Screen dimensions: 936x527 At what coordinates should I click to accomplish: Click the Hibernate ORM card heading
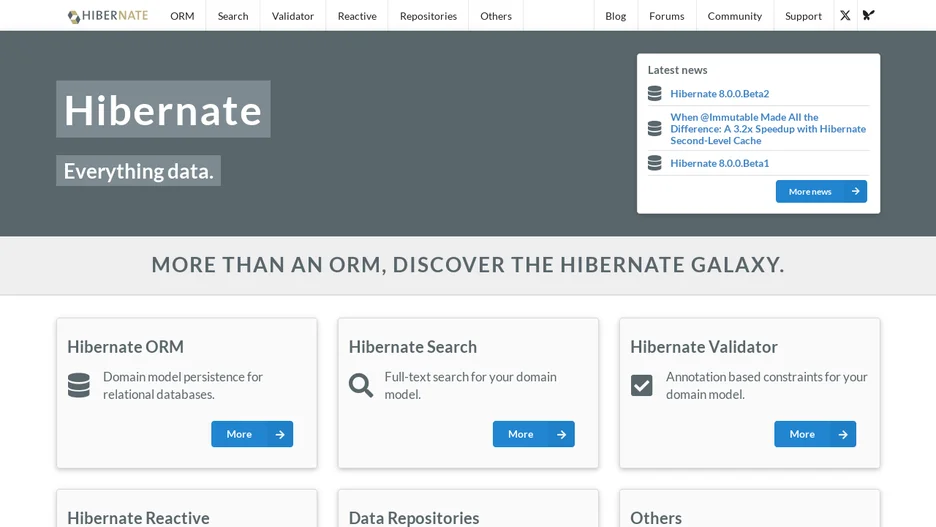coord(125,347)
